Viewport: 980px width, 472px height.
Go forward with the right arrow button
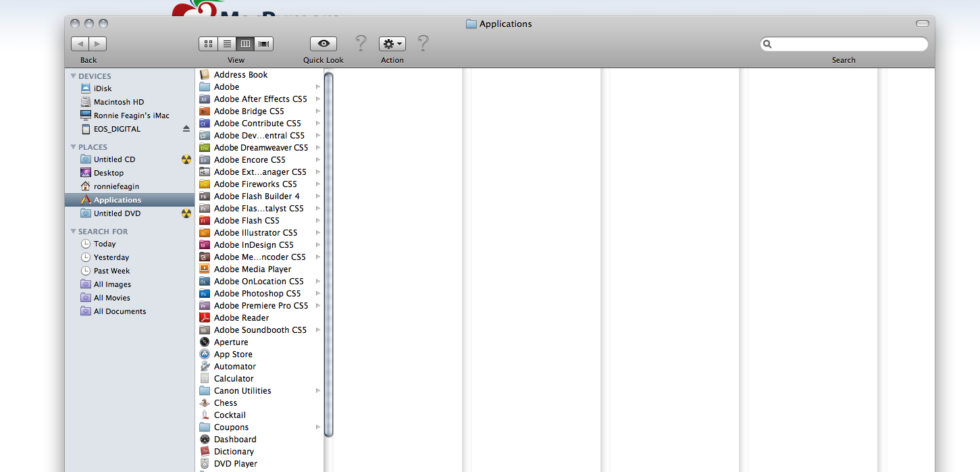pos(98,44)
